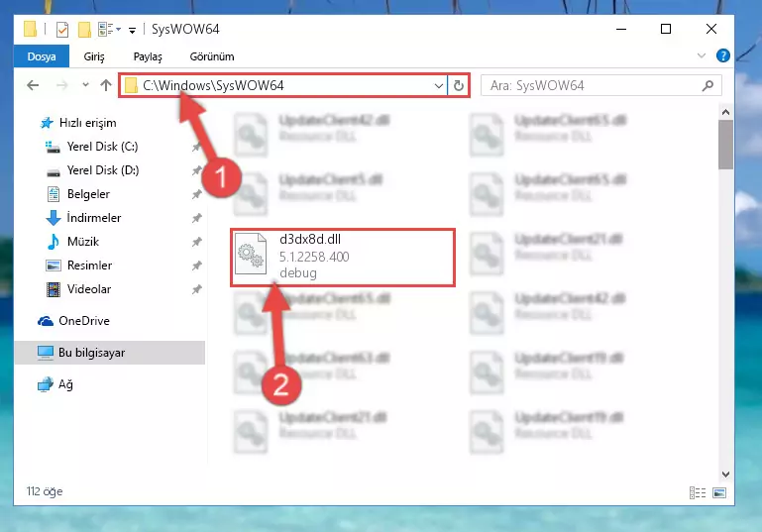This screenshot has width=762, height=532.
Task: Open the Dosya menu tab
Action: coord(42,56)
